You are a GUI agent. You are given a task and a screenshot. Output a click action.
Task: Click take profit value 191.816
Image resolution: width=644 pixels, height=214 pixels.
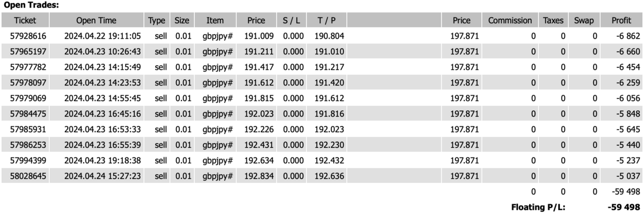(329, 114)
